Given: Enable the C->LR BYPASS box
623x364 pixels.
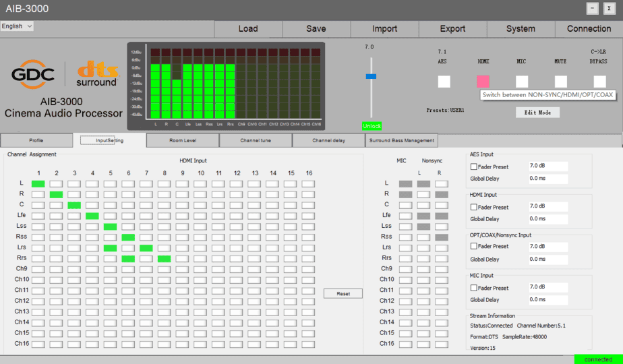Looking at the screenshot, I should pos(599,82).
